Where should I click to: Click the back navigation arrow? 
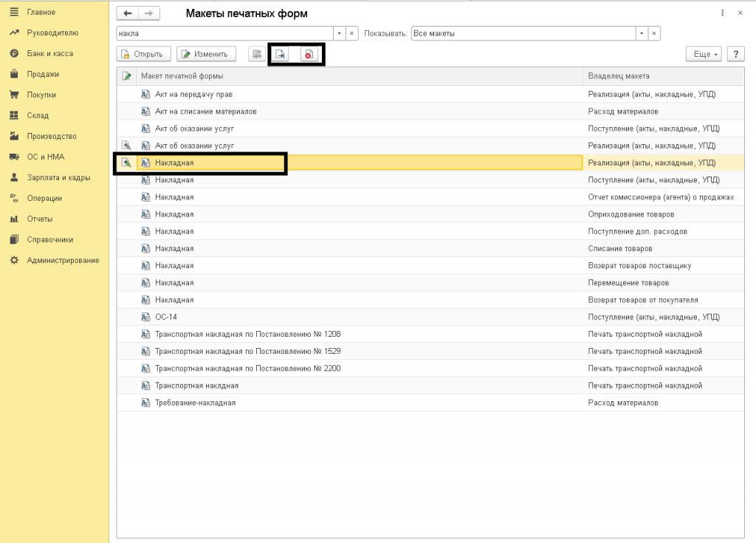tap(128, 13)
